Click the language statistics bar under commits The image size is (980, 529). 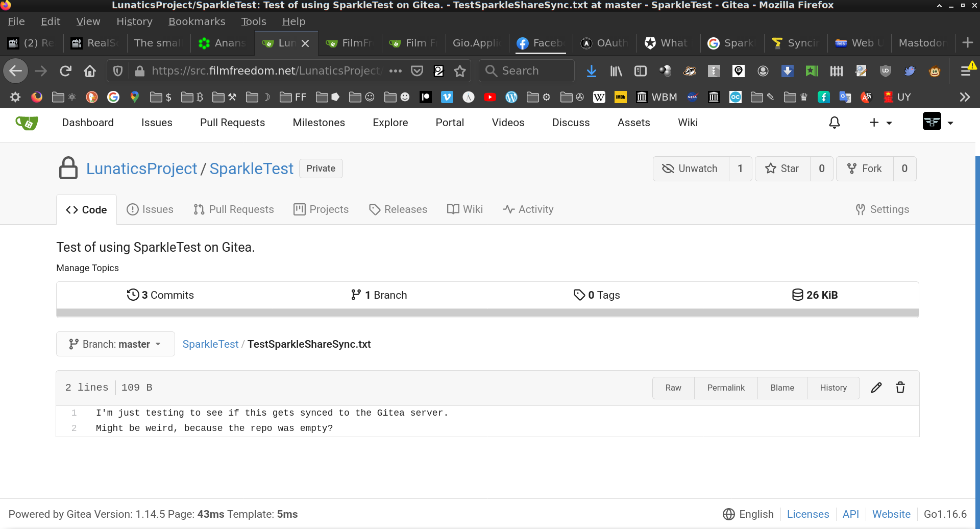(x=487, y=312)
